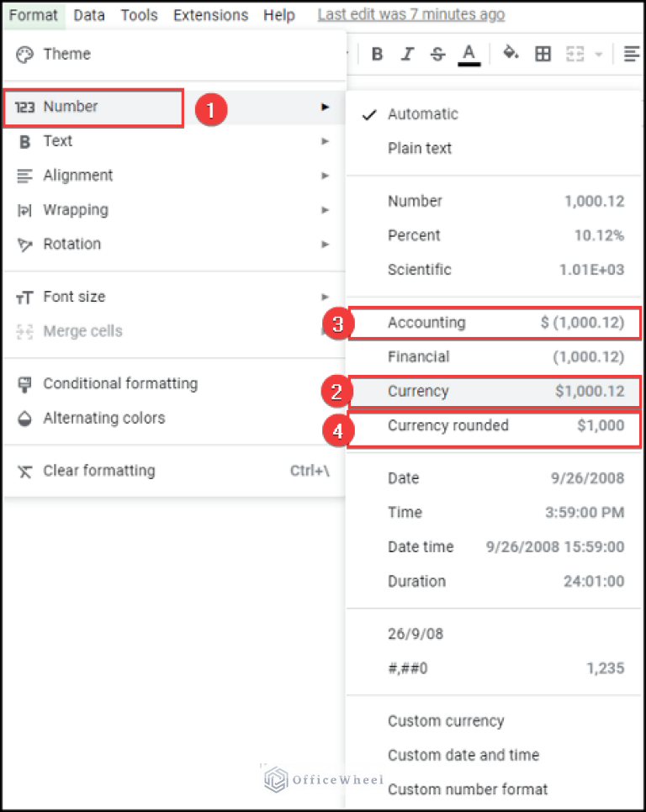646x812 pixels.
Task: Open the borders options
Action: [543, 54]
